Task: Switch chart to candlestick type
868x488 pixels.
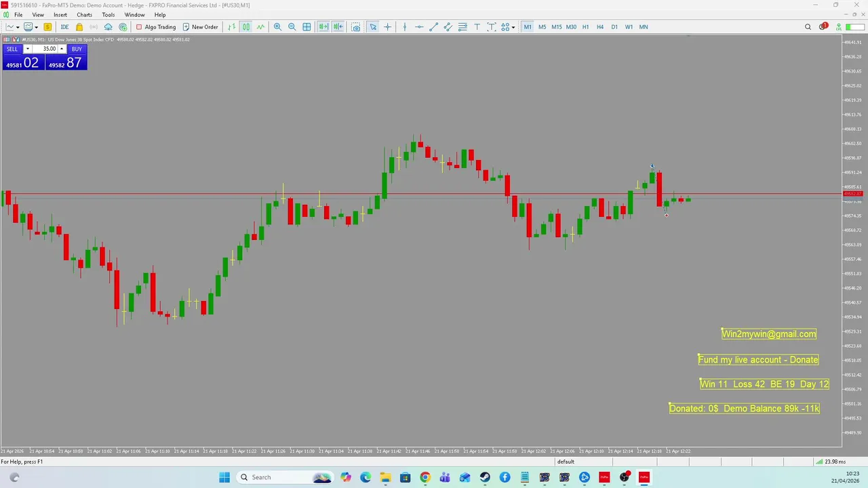Action: click(245, 27)
